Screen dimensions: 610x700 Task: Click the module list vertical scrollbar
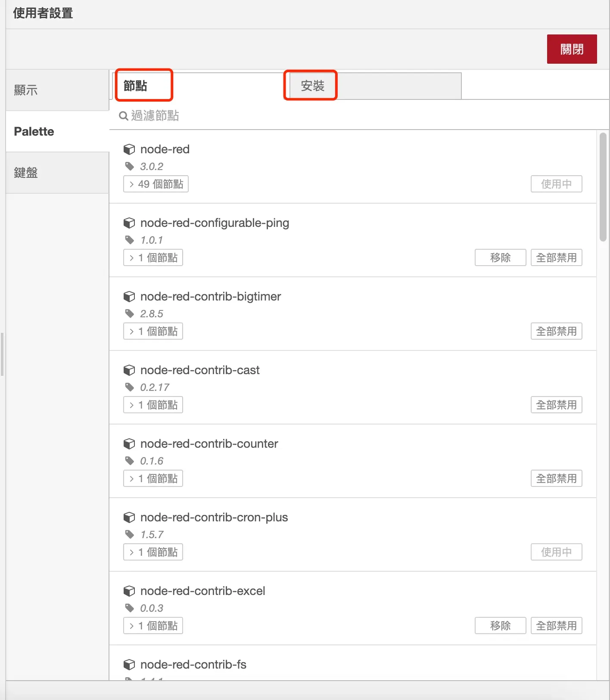click(603, 187)
